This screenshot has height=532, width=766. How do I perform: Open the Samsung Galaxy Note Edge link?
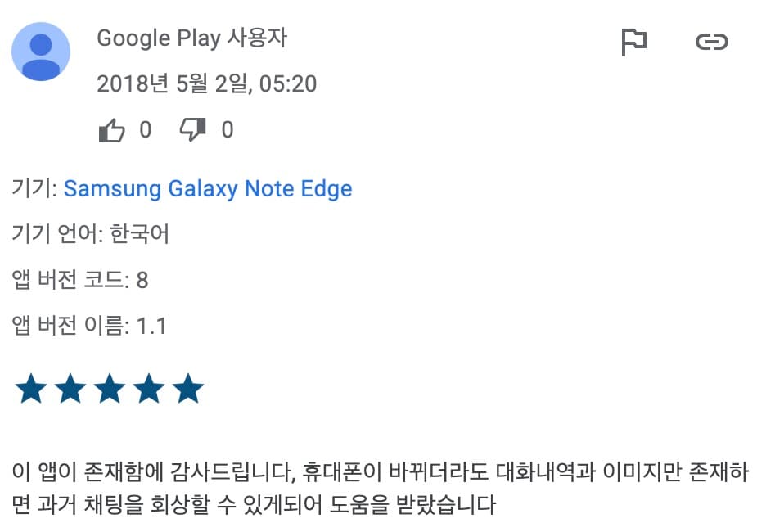point(208,189)
